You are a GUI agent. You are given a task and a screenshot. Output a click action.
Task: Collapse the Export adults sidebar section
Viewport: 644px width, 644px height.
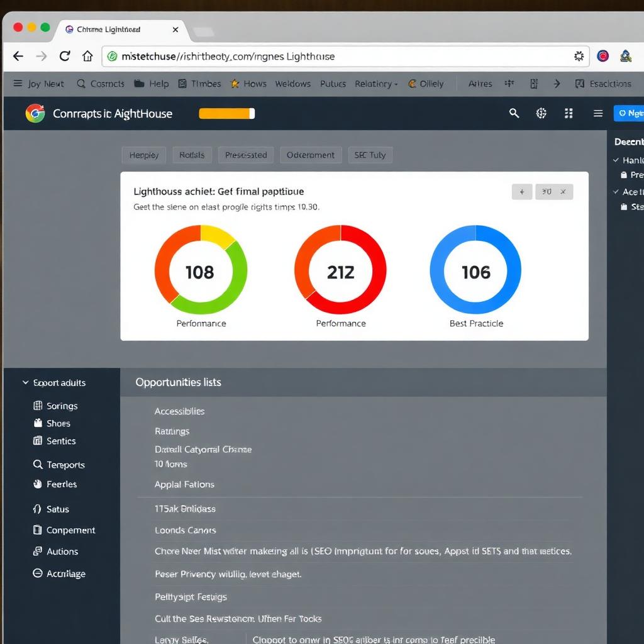[x=25, y=382]
